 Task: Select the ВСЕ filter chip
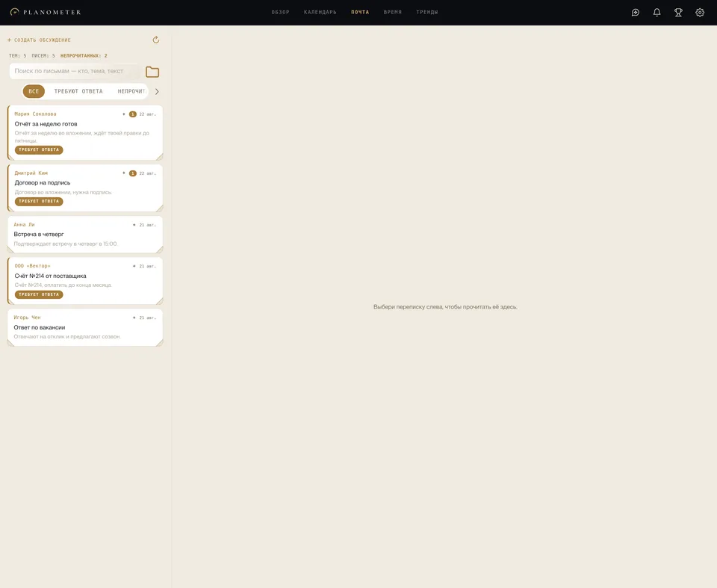click(x=34, y=91)
